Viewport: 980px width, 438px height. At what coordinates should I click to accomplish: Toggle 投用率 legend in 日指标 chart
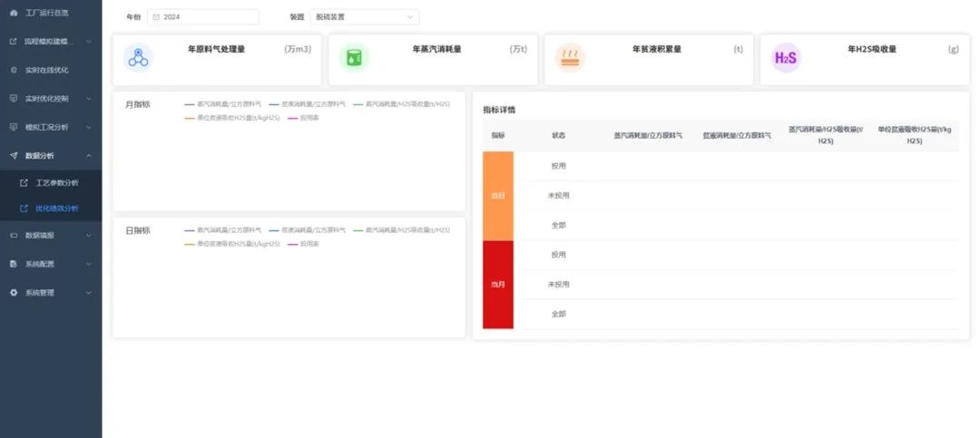coord(303,244)
